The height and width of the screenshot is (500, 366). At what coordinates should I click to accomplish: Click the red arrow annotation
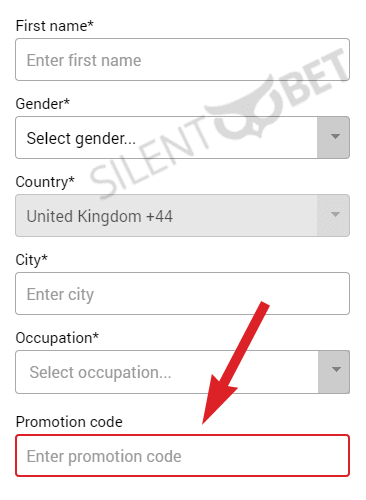coord(235,363)
